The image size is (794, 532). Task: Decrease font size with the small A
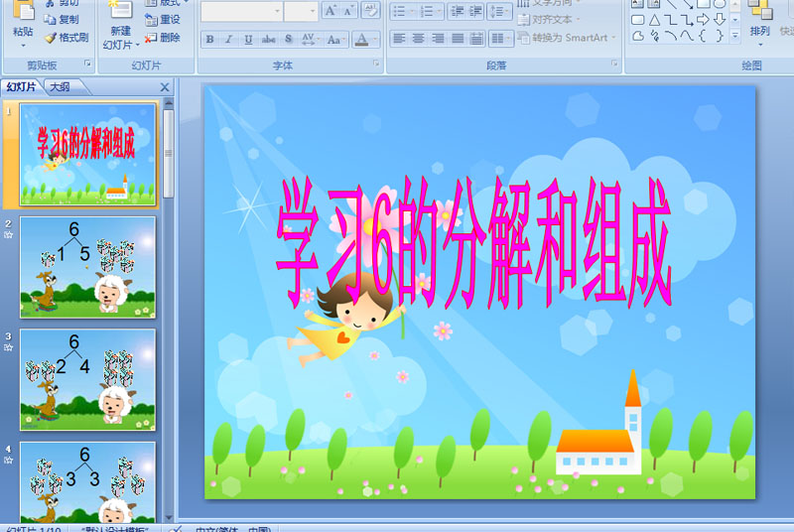click(x=348, y=11)
